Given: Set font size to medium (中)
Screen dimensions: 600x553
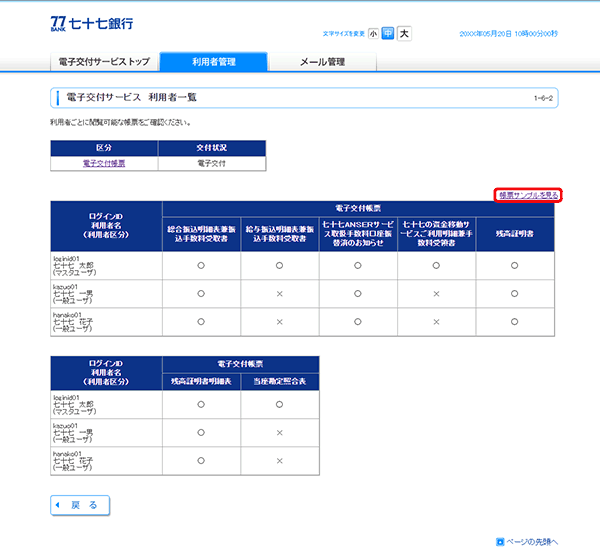Looking at the screenshot, I should tap(388, 34).
